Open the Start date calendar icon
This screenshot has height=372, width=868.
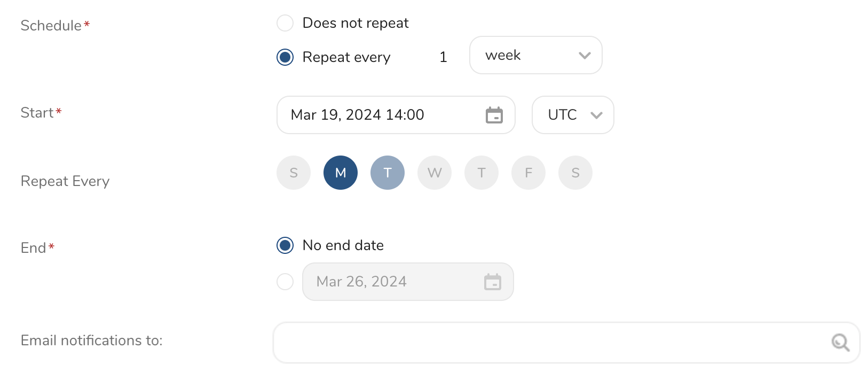[x=494, y=115]
